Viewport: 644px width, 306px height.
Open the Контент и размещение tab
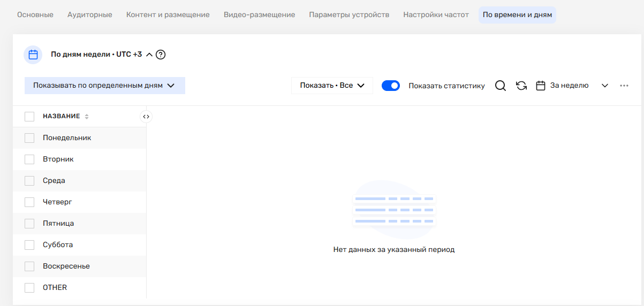coord(168,15)
